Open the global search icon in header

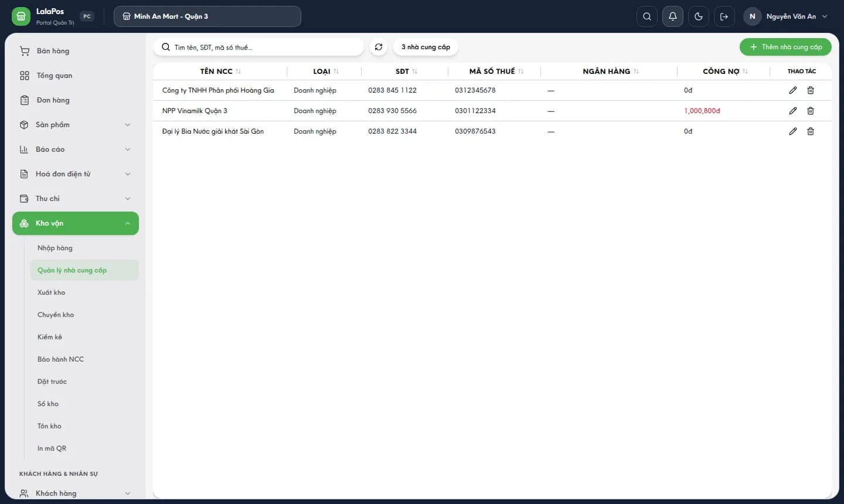(647, 16)
